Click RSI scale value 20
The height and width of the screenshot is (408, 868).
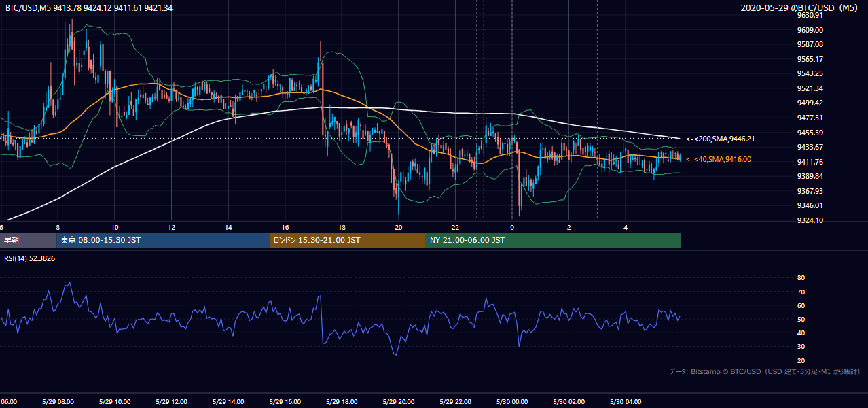point(801,360)
